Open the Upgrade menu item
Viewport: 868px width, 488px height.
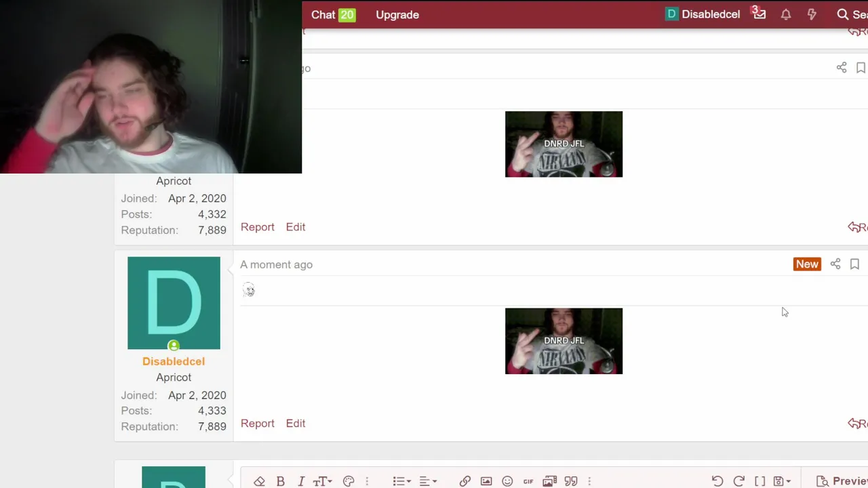[397, 14]
